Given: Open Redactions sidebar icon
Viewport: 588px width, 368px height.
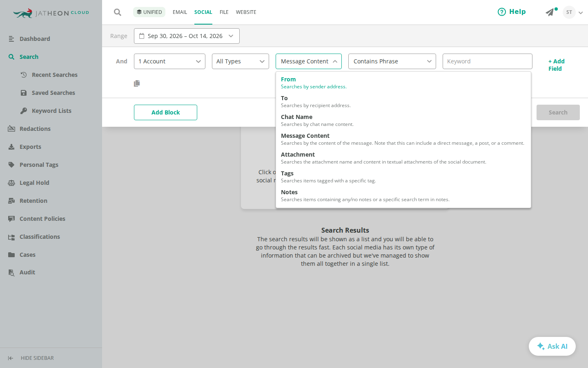Looking at the screenshot, I should coord(11,129).
